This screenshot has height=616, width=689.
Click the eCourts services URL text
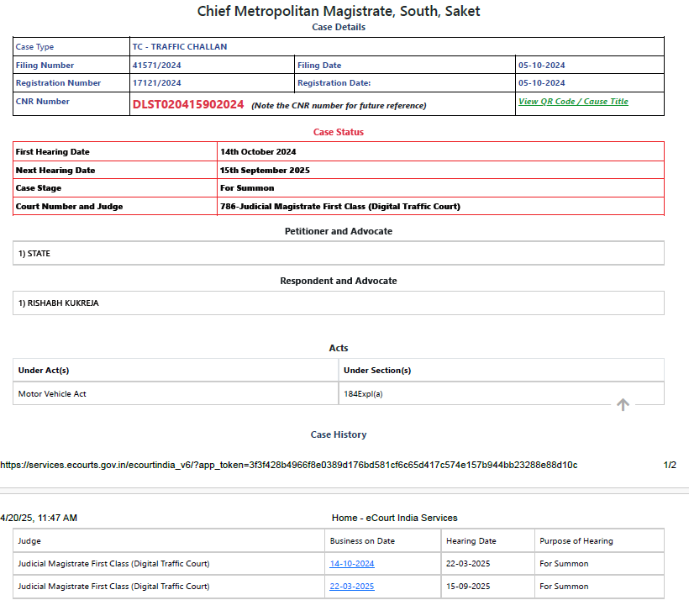point(288,465)
